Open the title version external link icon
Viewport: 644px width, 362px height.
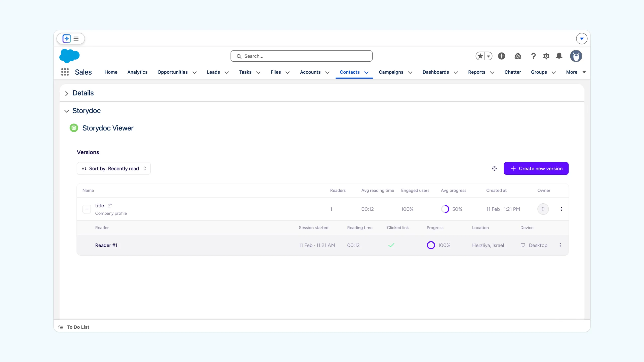pyautogui.click(x=110, y=205)
